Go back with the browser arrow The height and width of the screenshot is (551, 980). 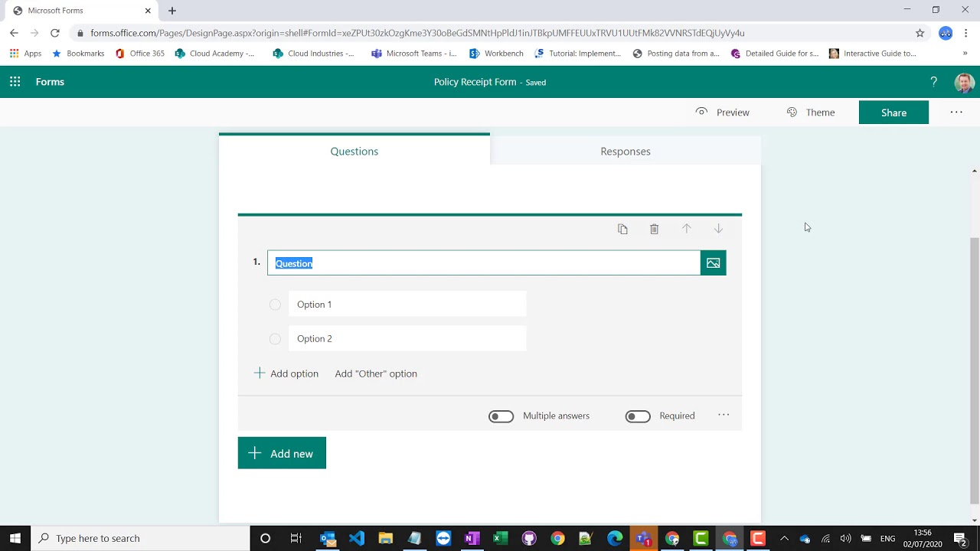point(14,33)
